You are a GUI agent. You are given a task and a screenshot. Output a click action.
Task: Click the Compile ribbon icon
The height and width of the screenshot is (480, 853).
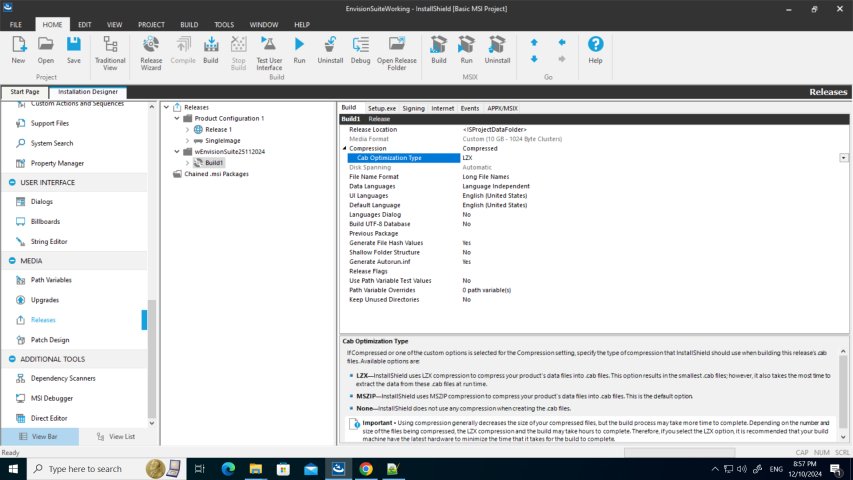[x=183, y=50]
